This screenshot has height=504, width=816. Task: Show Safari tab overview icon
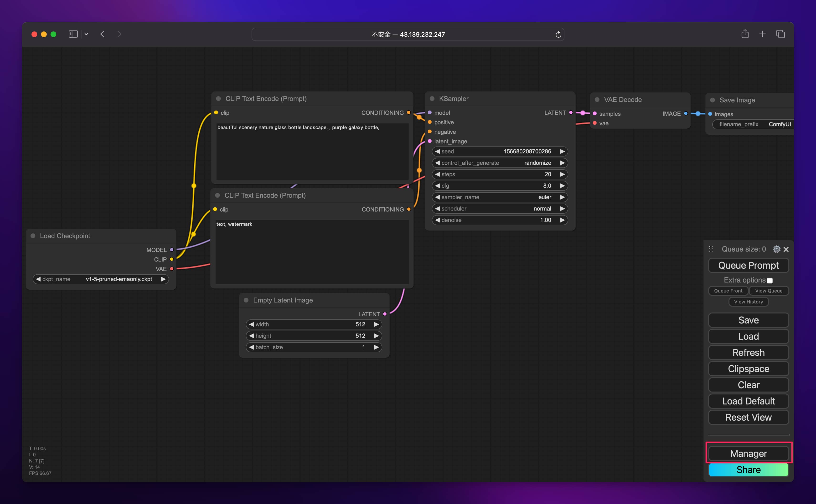(780, 34)
